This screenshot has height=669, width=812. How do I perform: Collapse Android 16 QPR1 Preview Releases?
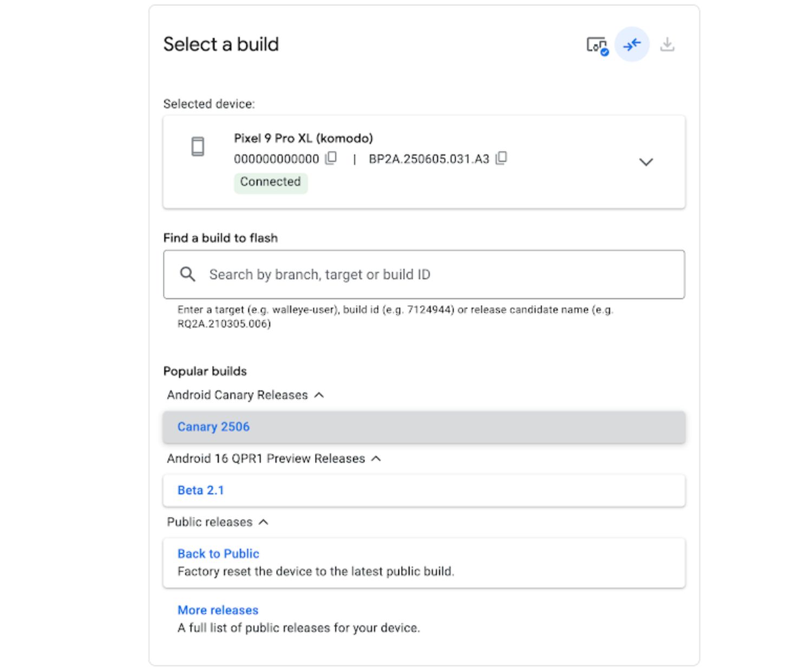[376, 458]
